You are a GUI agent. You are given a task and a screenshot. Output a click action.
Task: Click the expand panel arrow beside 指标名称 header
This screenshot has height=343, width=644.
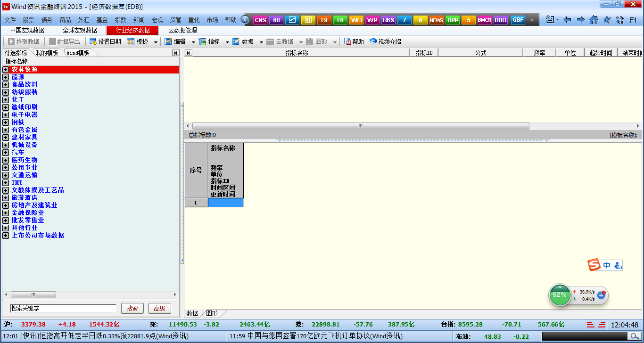pos(189,53)
